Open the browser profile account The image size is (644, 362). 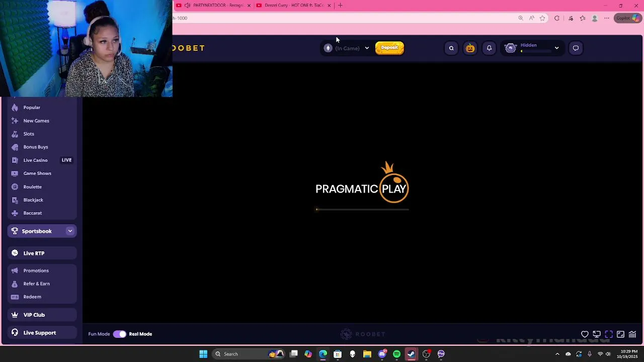(x=595, y=18)
